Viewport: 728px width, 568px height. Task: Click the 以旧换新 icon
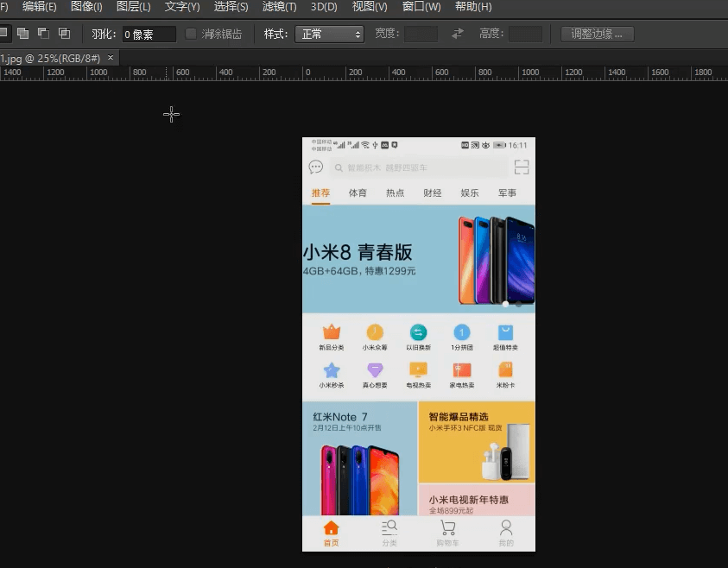418,332
